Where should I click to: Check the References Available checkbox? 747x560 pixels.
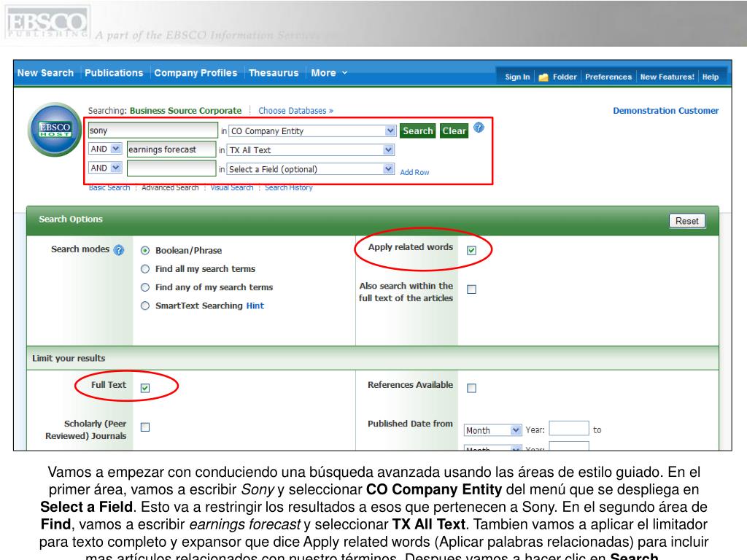[x=471, y=388]
